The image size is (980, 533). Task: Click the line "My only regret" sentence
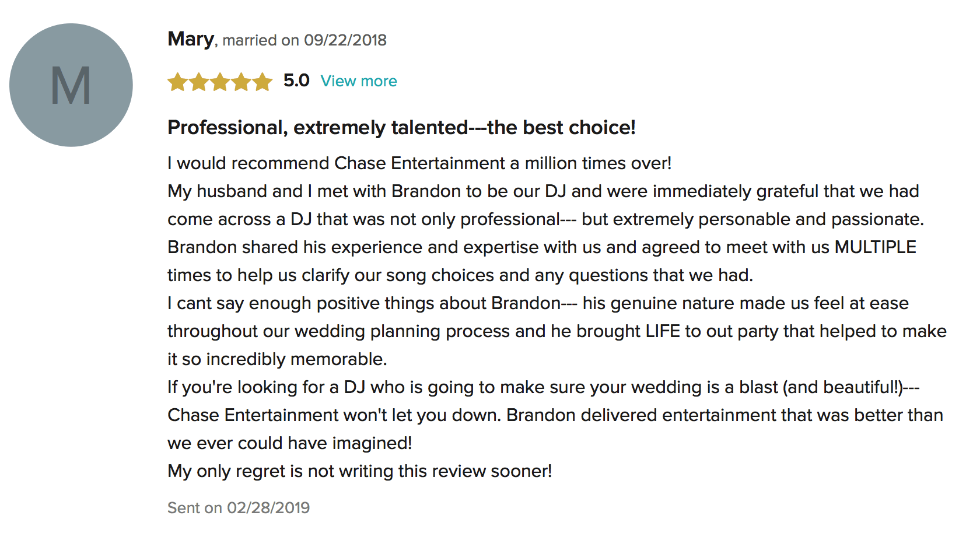pos(359,471)
